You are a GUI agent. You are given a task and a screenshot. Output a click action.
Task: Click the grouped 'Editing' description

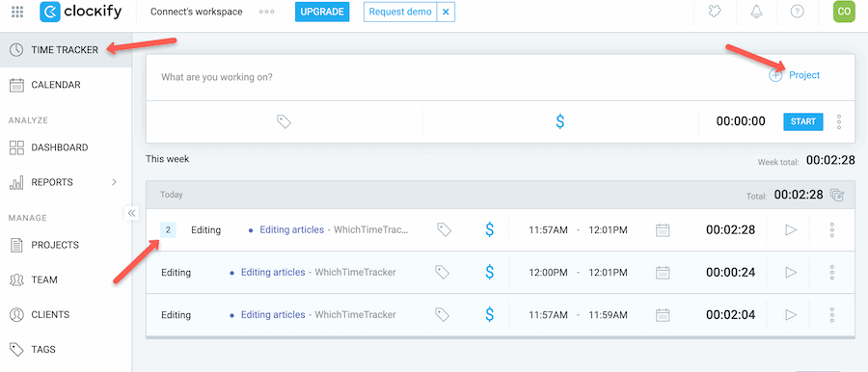tap(206, 229)
